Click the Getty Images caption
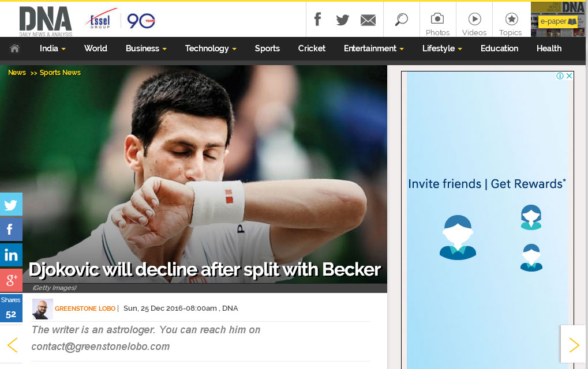This screenshot has width=588, height=369. tap(54, 288)
